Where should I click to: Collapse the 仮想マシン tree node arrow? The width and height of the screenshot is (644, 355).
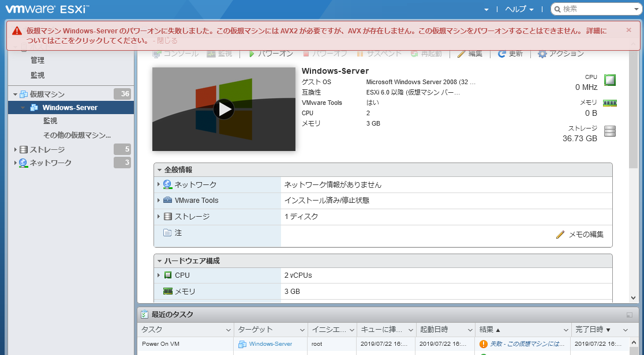[x=15, y=95]
